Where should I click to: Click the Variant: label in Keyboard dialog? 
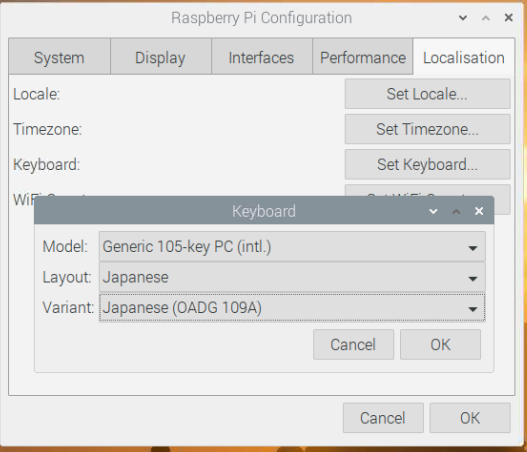[68, 307]
